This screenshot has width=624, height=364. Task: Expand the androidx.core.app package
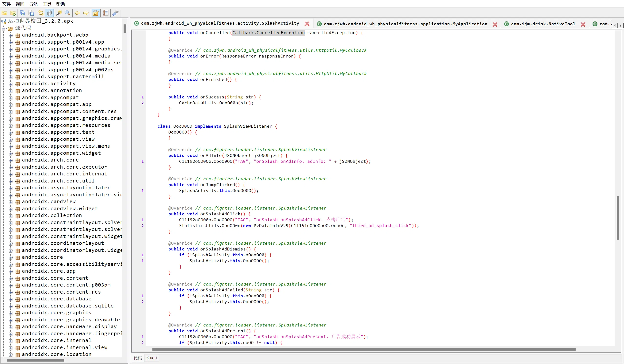click(x=11, y=271)
